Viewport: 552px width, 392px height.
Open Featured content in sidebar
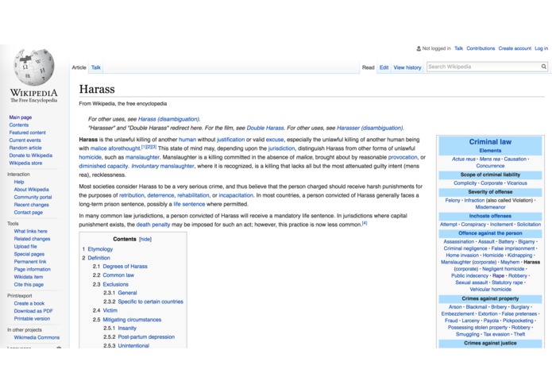click(28, 133)
